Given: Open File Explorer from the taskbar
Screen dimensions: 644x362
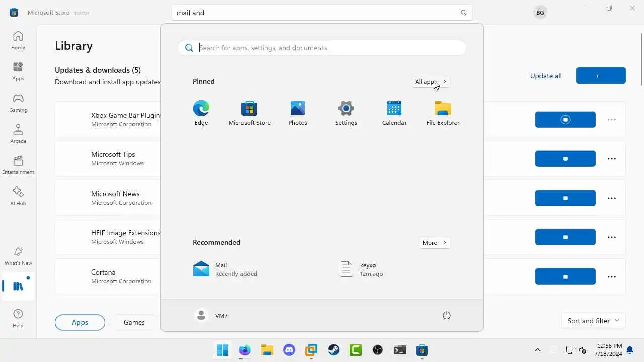Looking at the screenshot, I should 267,350.
